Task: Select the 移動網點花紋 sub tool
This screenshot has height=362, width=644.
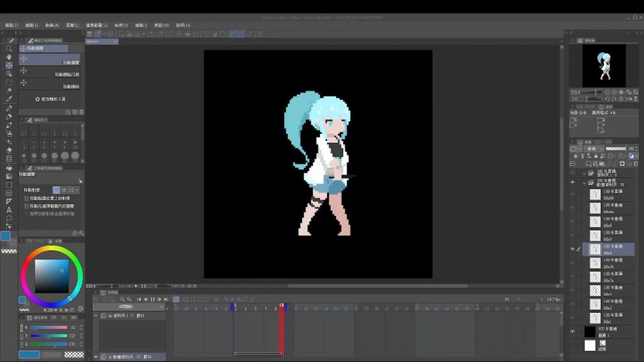Action: [49, 72]
